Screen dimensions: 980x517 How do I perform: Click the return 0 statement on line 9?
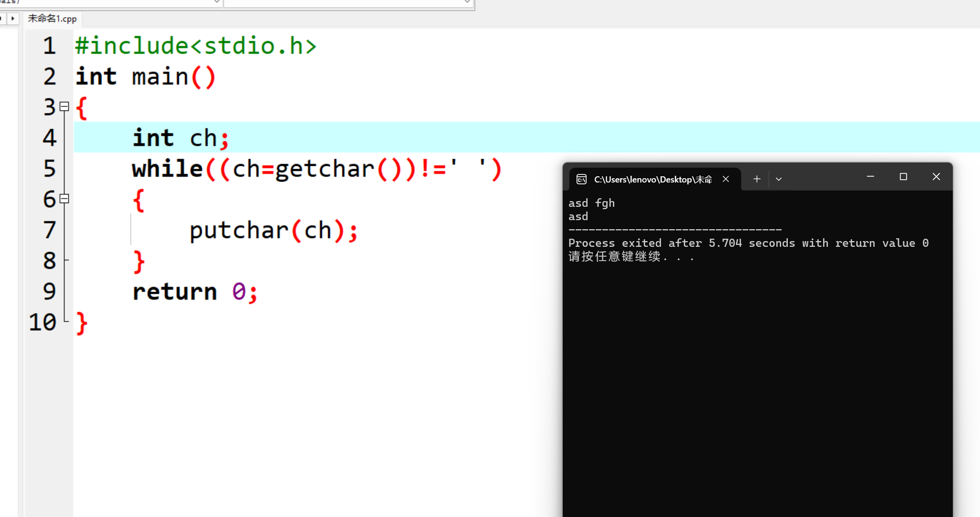[195, 292]
